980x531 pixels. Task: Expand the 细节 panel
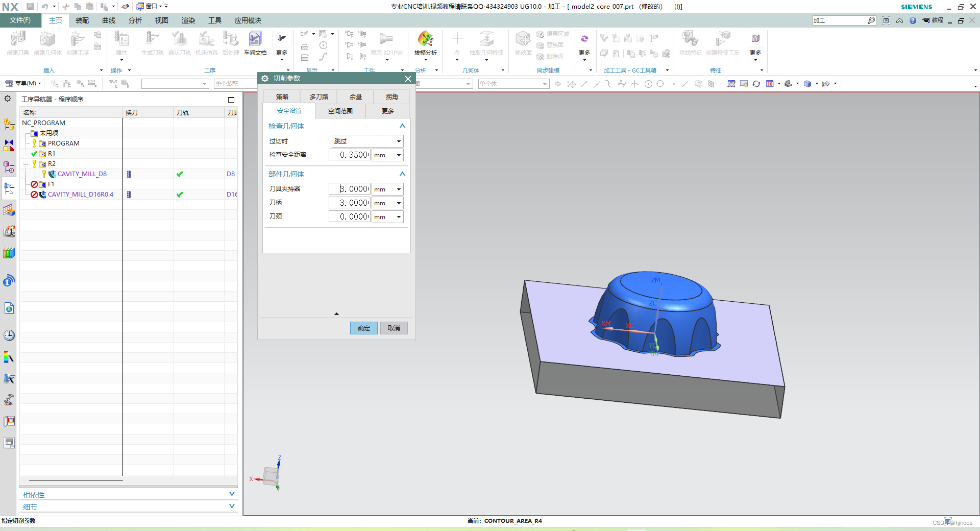click(232, 506)
